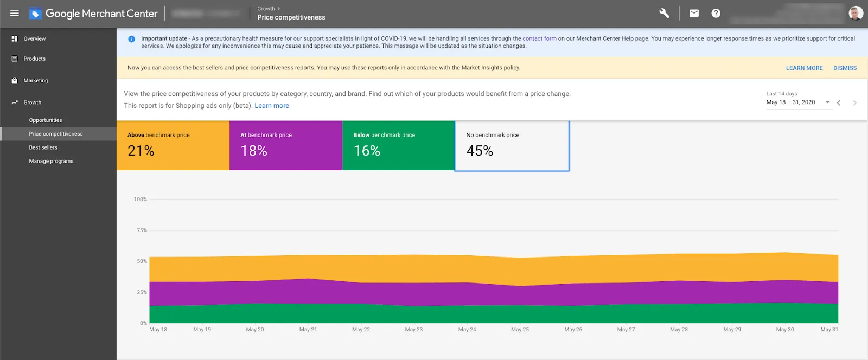868x360 pixels.
Task: Select the No benchmark price card
Action: click(x=512, y=146)
